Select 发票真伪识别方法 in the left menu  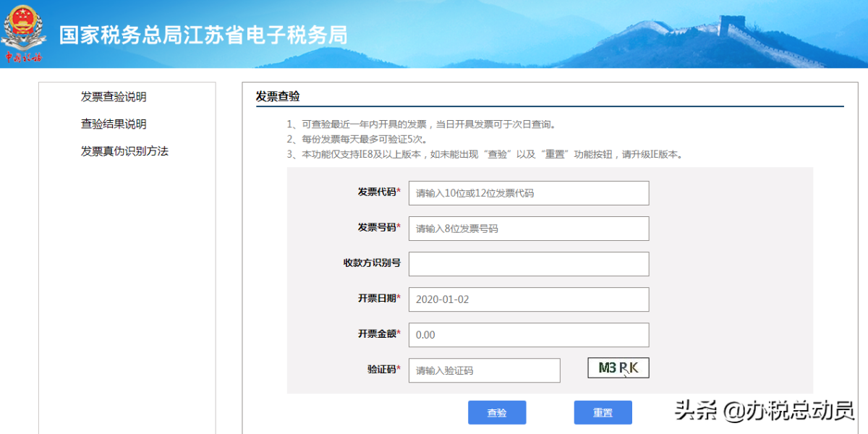coord(124,151)
